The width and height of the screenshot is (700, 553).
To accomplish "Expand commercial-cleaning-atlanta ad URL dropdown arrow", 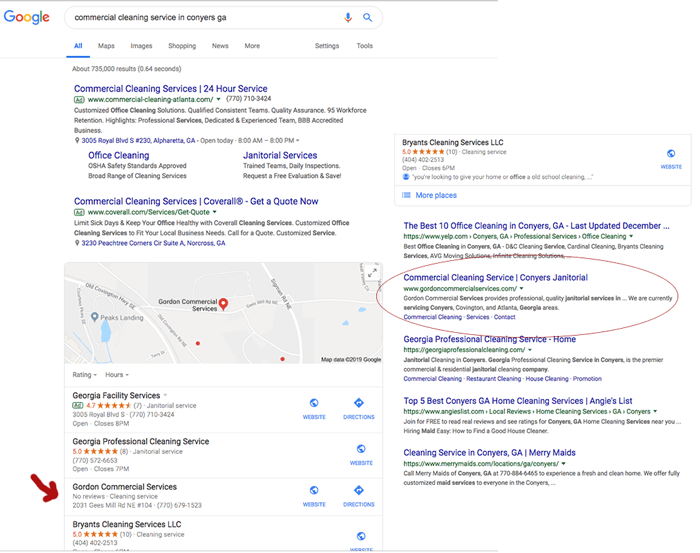I will pyautogui.click(x=218, y=99).
